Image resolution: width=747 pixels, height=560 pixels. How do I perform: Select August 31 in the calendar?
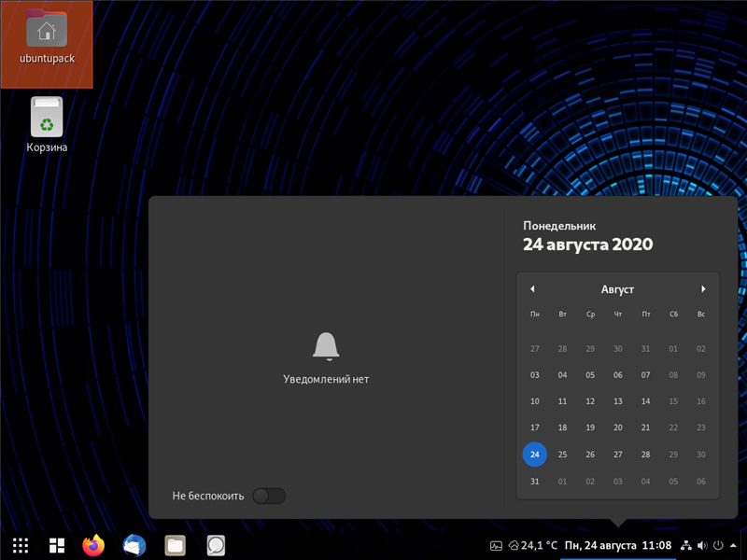coord(534,482)
